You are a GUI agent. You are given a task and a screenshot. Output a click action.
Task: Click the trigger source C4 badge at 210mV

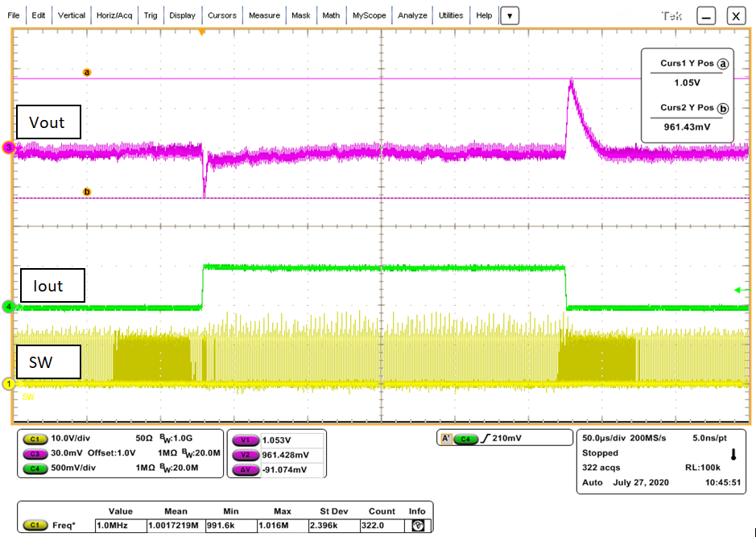coord(465,440)
